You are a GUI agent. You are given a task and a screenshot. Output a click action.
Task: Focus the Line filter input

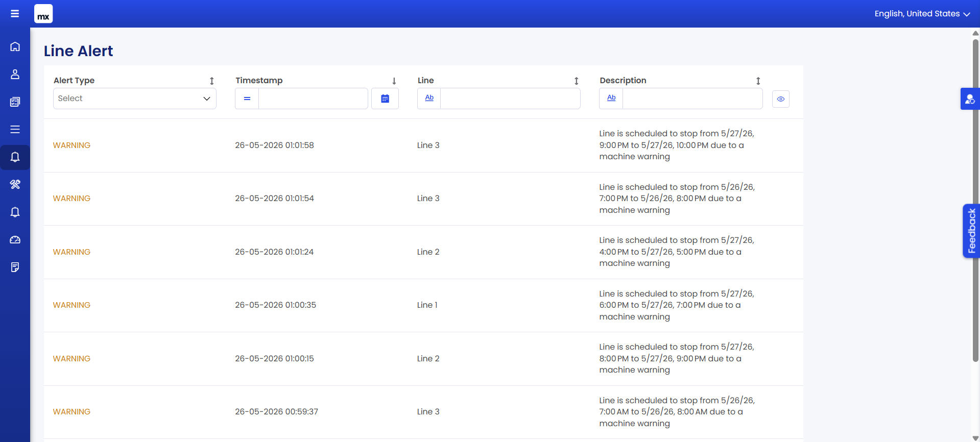coord(510,99)
